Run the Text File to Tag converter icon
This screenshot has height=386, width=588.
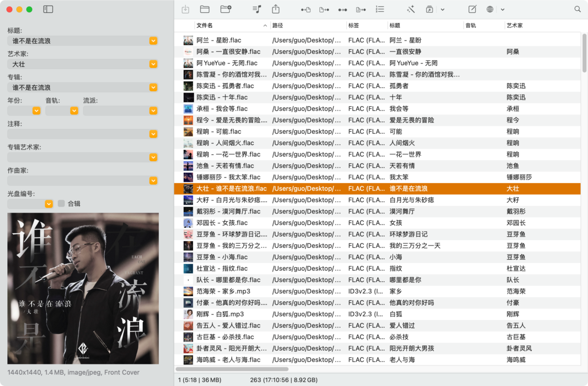pos(361,9)
